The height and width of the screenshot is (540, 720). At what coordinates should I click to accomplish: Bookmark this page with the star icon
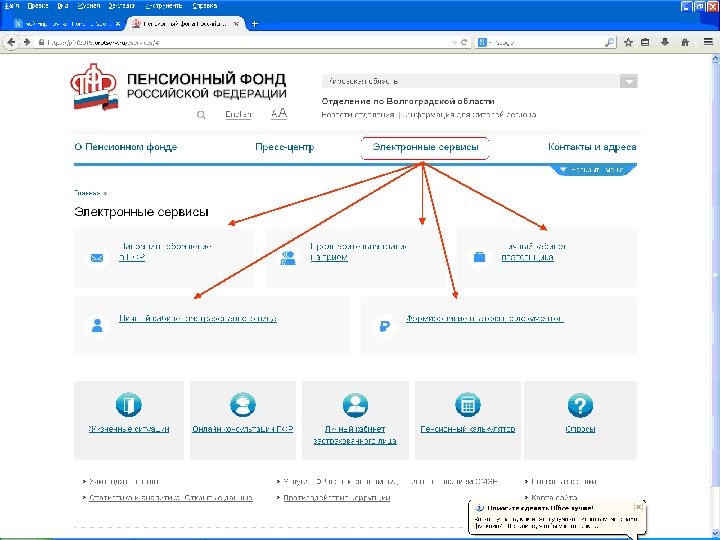628,42
